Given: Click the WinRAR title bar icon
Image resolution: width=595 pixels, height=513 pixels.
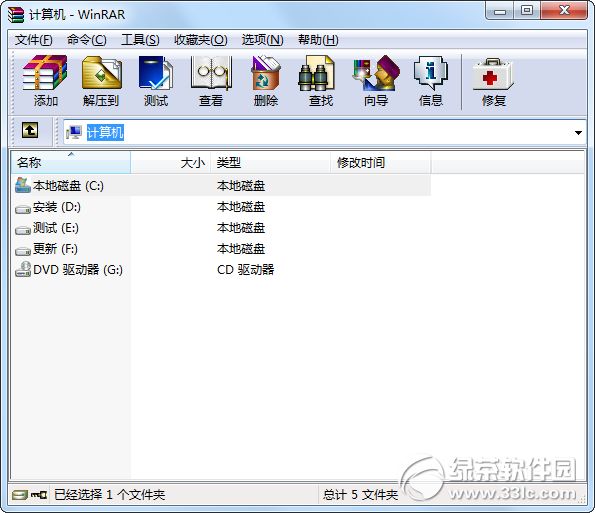Looking at the screenshot, I should (x=16, y=15).
